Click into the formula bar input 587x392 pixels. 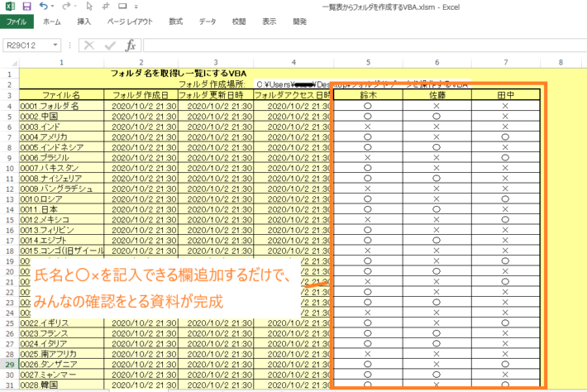pos(365,45)
